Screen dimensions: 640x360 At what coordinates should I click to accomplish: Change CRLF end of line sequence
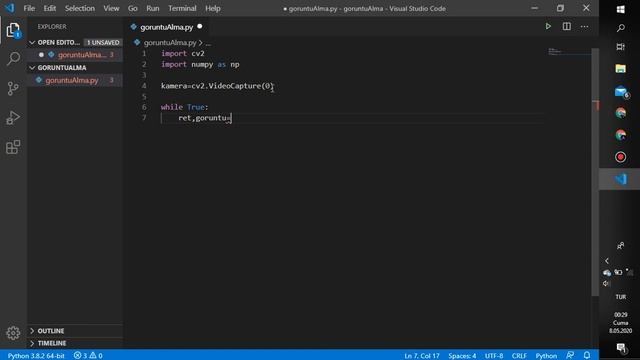click(x=519, y=356)
